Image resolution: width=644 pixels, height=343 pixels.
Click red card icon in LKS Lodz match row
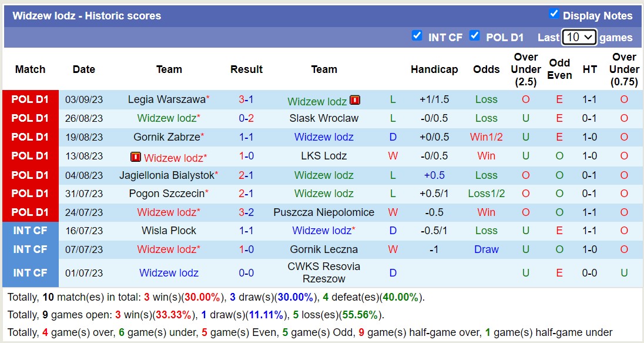pyautogui.click(x=136, y=157)
